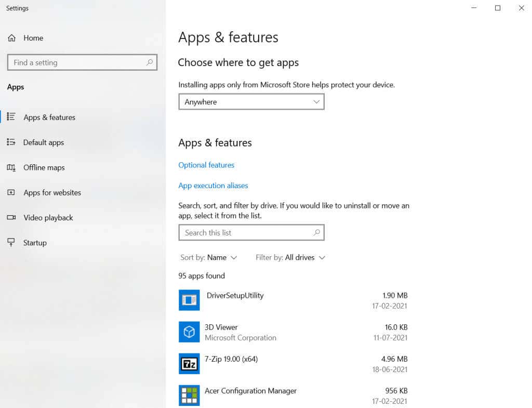532x408 pixels.
Task: Maximize the Settings window
Action: 497,8
